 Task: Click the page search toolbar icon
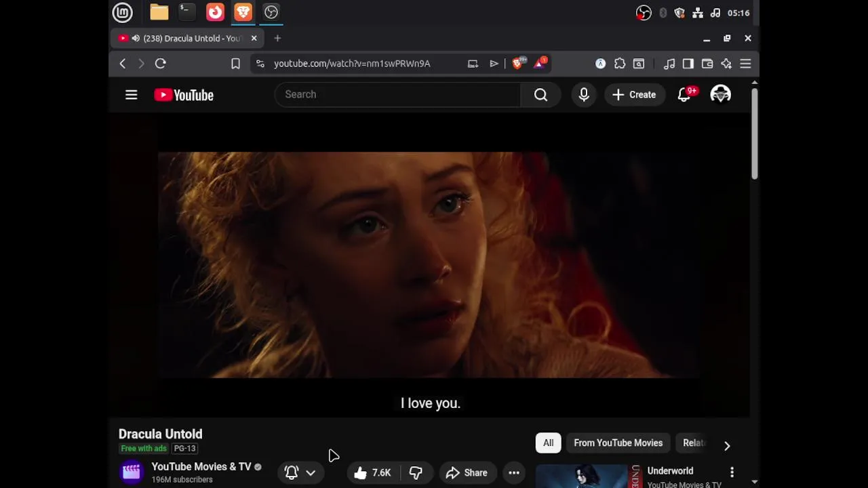point(639,64)
